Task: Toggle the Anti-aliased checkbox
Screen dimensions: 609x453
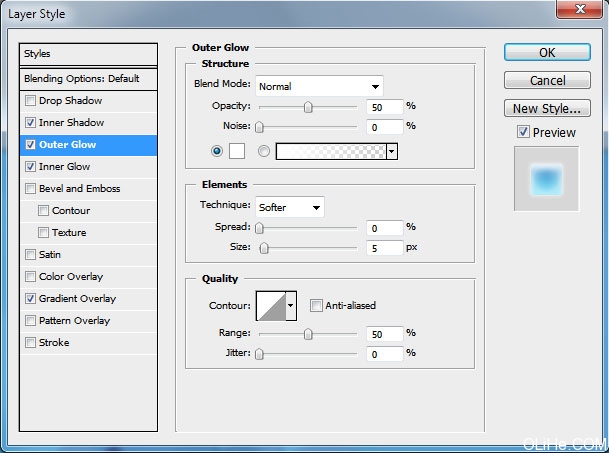Action: tap(316, 305)
